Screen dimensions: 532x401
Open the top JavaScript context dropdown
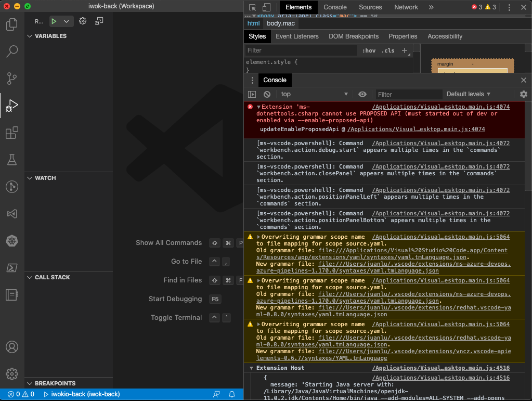pyautogui.click(x=314, y=94)
